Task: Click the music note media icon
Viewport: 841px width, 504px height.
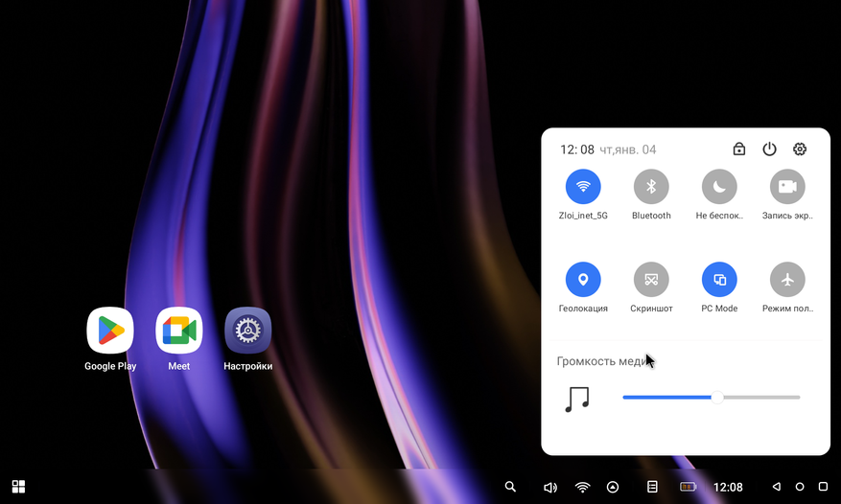Action: coord(577,399)
